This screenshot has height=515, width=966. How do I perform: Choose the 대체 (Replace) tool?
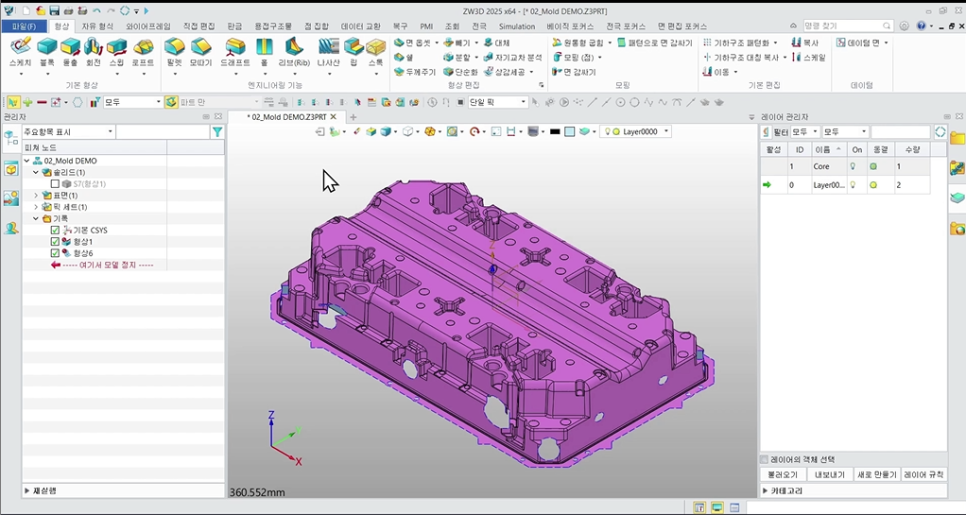497,43
